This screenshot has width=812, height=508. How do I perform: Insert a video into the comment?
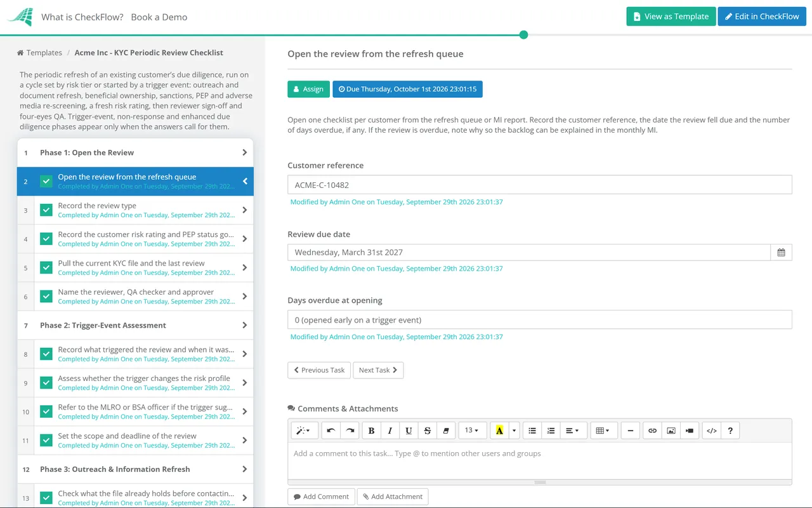click(x=690, y=431)
